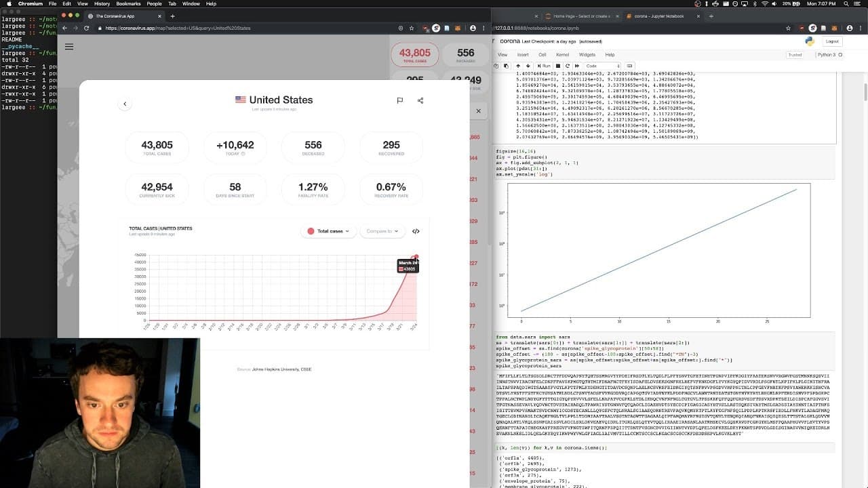Image resolution: width=868 pixels, height=488 pixels.
Task: Restart the kernel from the Jupyter toolbar
Action: point(567,66)
